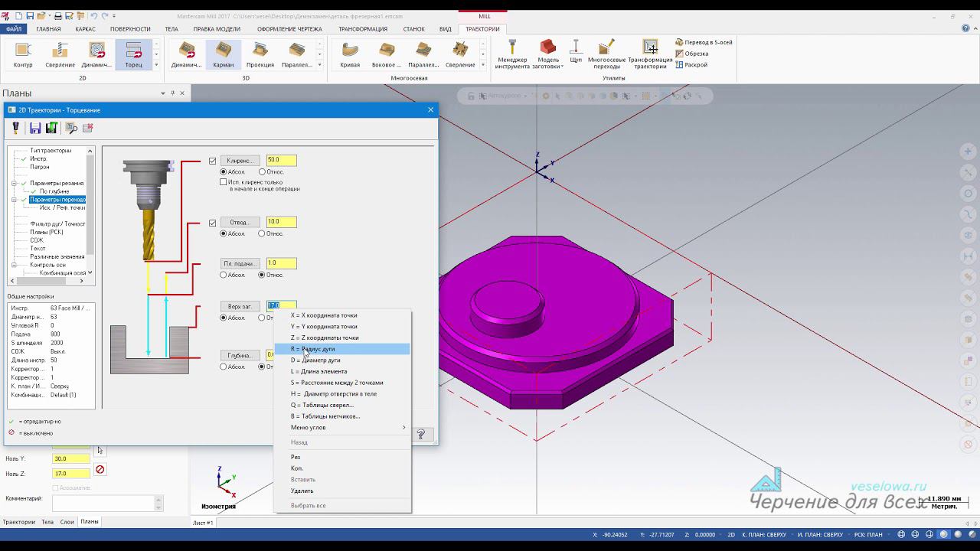Image resolution: width=980 pixels, height=551 pixels.
Task: Click the Клиренс... button
Action: click(240, 161)
